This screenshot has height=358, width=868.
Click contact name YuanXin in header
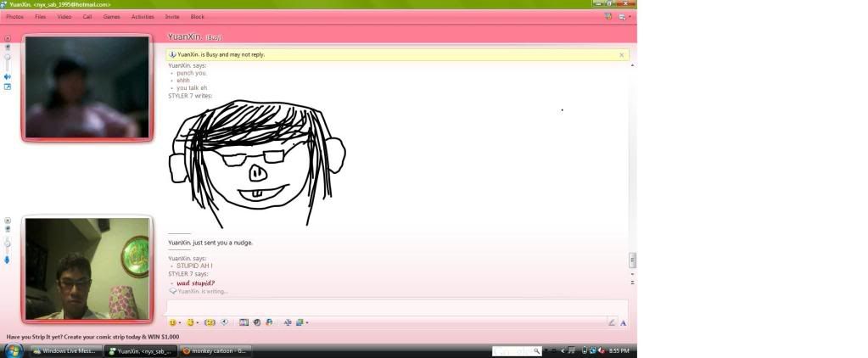point(185,37)
